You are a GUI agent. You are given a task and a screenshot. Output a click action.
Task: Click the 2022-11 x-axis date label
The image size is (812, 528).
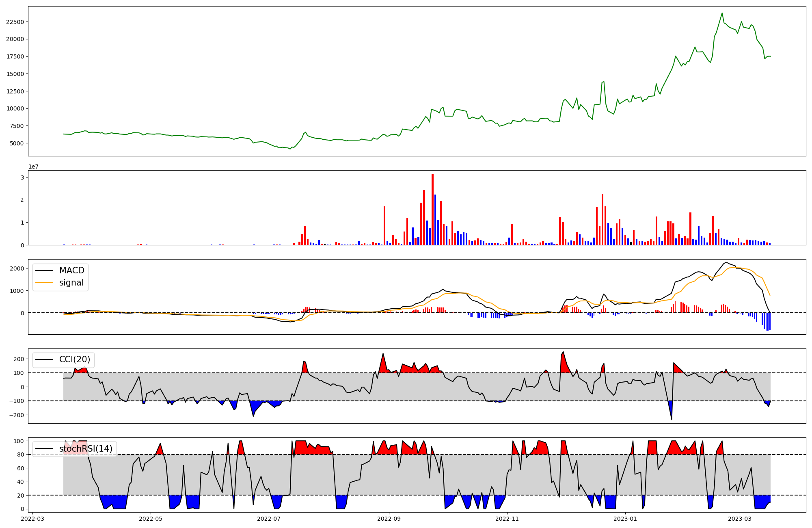point(507,519)
